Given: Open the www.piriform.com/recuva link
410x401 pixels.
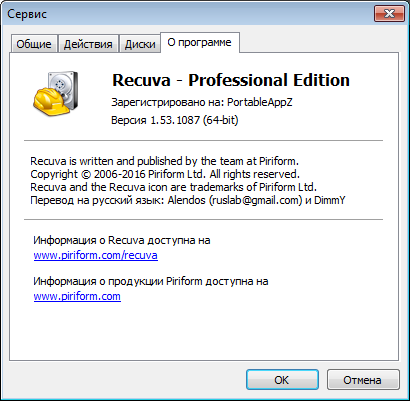Looking at the screenshot, I should coord(96,255).
